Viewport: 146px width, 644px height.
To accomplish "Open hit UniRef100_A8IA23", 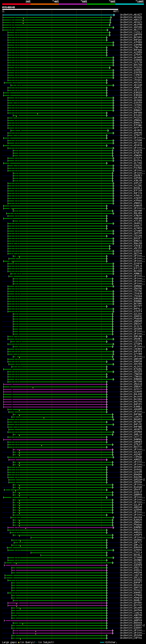I will click(131, 22).
